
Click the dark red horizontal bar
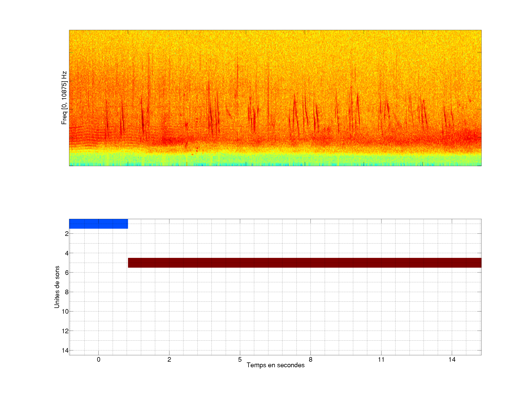coord(304,263)
